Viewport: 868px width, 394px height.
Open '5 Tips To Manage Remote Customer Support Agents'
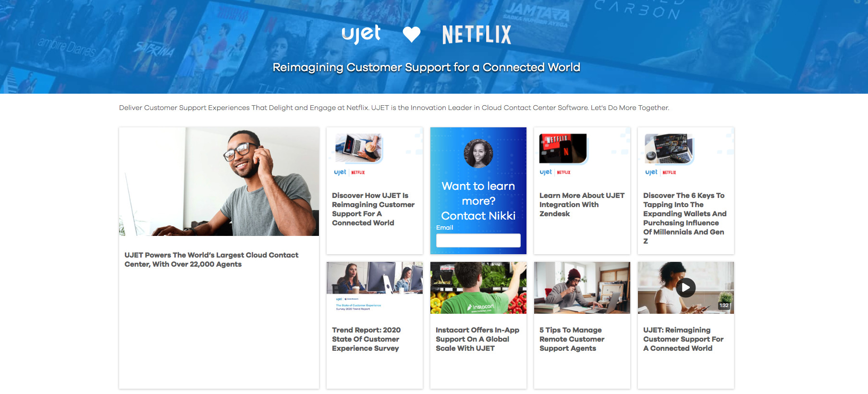[x=572, y=339]
